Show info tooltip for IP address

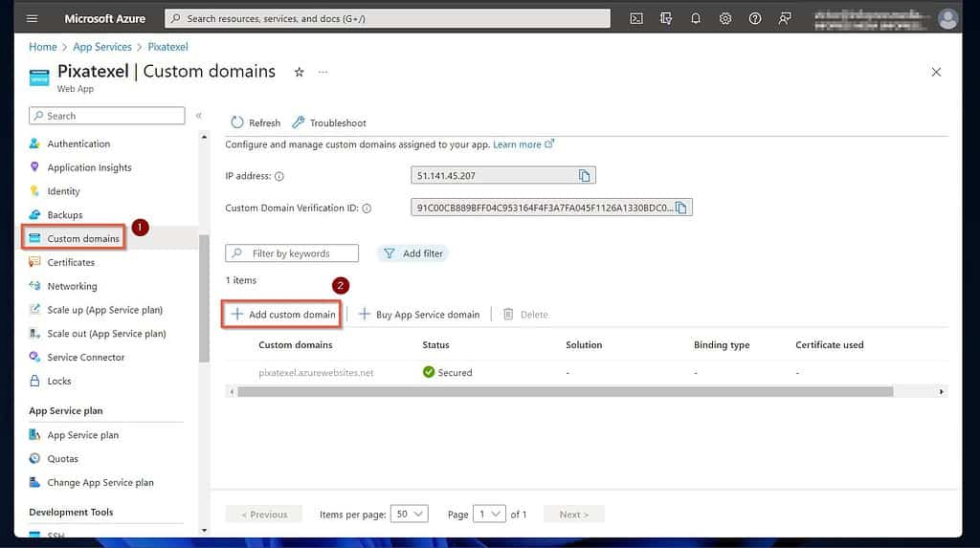[x=279, y=176]
